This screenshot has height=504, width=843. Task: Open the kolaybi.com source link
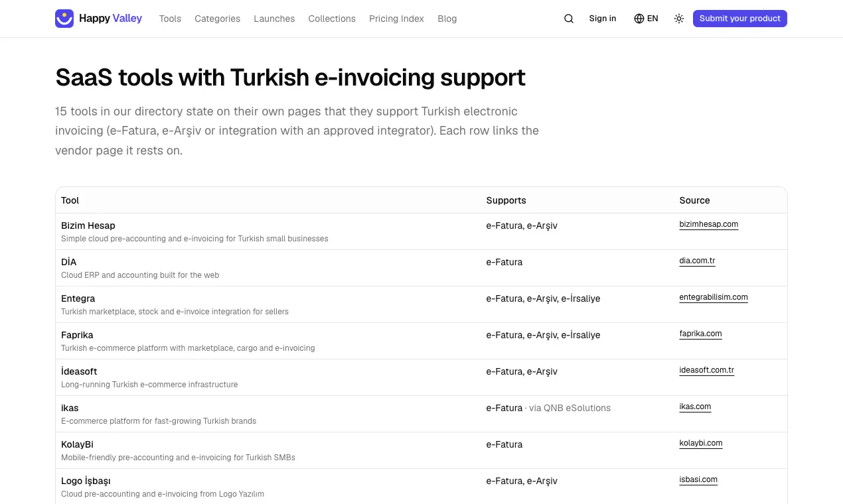[701, 443]
